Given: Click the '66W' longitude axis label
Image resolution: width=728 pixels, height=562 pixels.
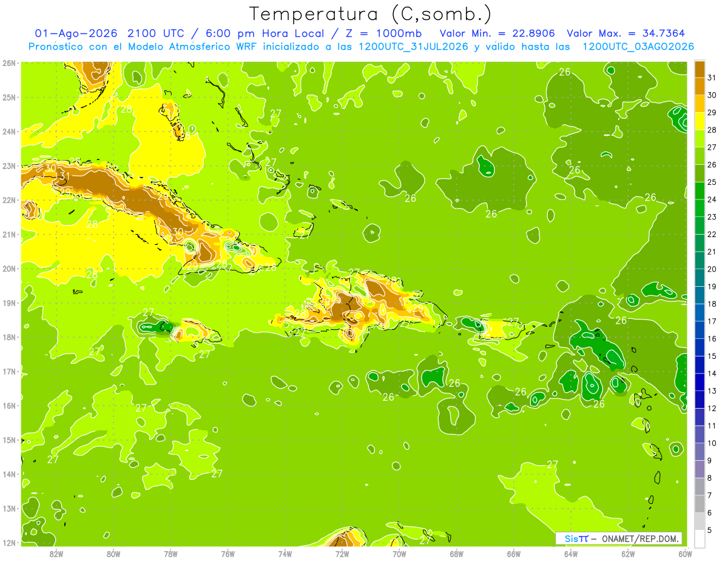Looking at the screenshot, I should point(513,554).
